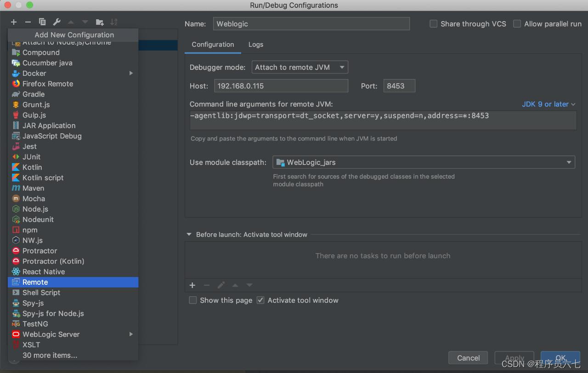Screen dimensions: 588x373
Task: Click the npm red icon
Action: click(x=16, y=230)
